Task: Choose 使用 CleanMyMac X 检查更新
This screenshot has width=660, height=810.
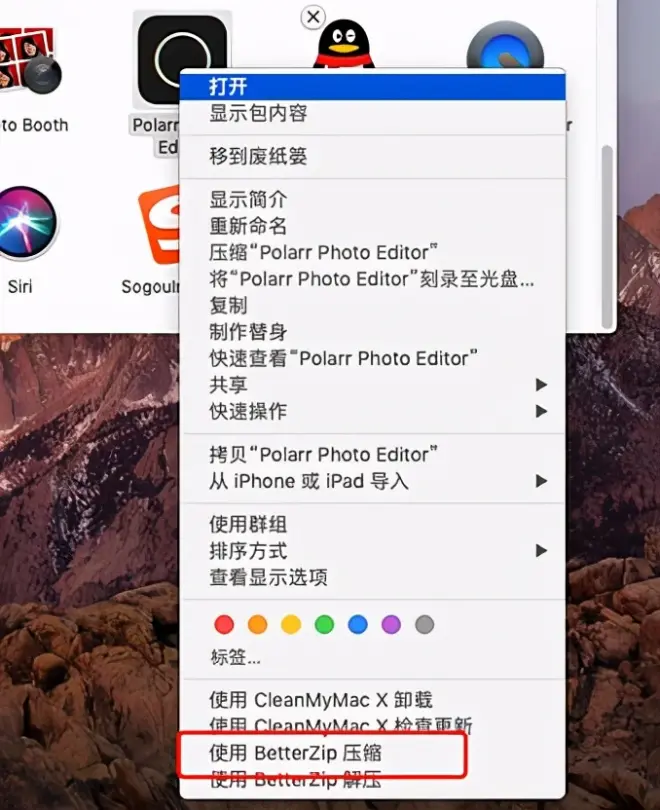Action: click(372, 725)
